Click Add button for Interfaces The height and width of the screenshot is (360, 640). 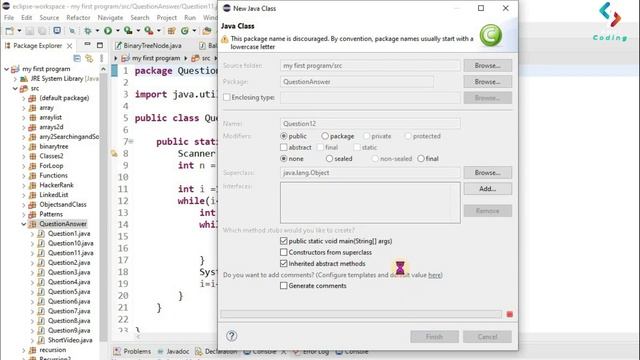click(x=487, y=189)
